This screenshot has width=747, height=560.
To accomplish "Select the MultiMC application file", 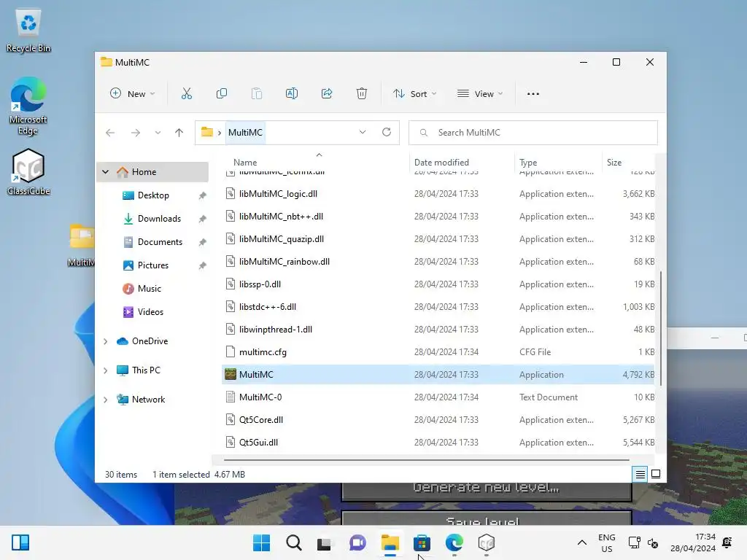I will click(x=438, y=375).
